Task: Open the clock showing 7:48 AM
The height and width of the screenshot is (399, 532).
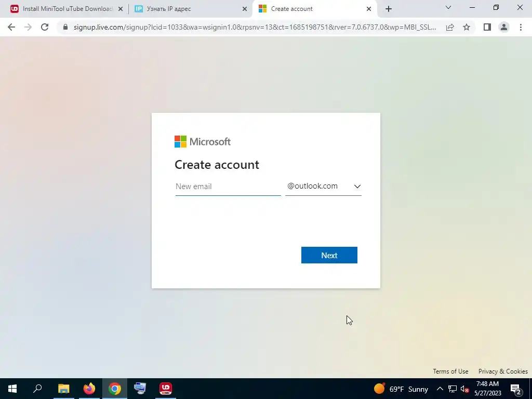Action: point(487,389)
